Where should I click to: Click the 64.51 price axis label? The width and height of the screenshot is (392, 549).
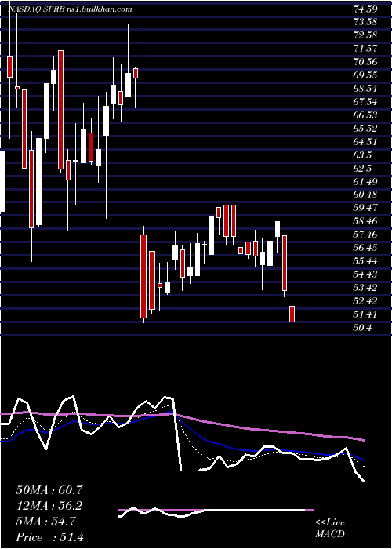point(365,142)
